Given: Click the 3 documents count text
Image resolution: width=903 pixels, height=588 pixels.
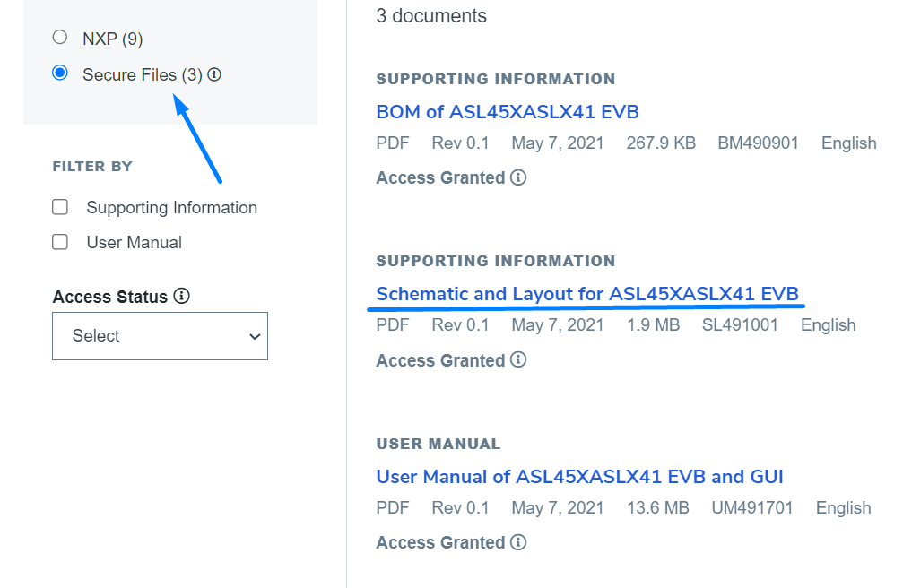Looking at the screenshot, I should click(431, 15).
